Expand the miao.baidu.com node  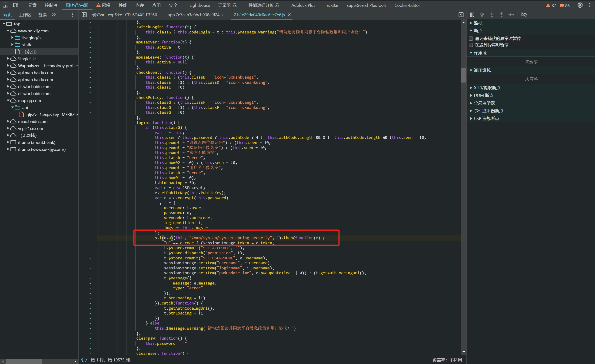click(x=8, y=121)
